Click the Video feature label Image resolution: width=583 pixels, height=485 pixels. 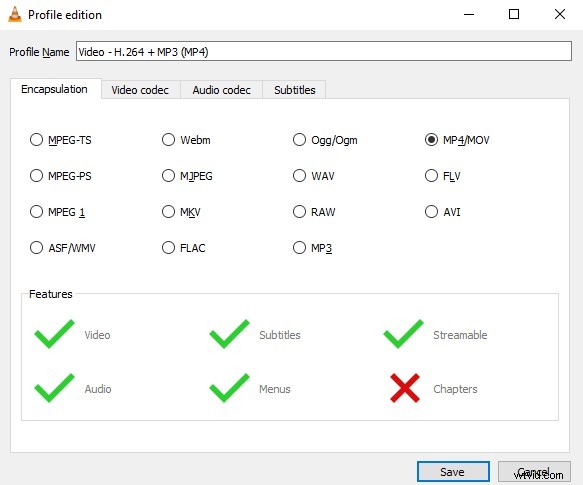point(97,335)
